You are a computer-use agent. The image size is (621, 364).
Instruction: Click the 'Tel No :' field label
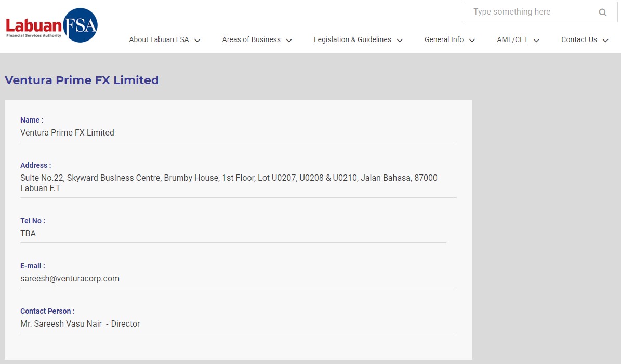click(x=33, y=221)
